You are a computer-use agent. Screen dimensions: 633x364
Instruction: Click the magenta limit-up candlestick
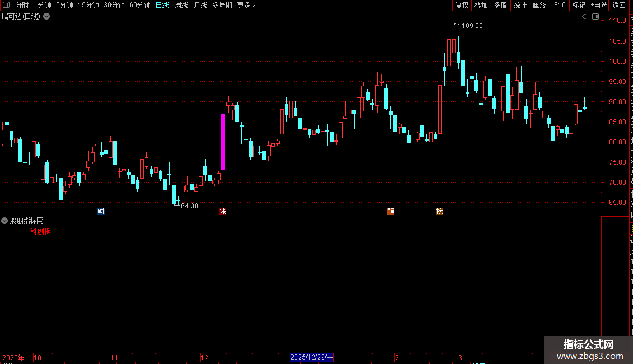click(x=224, y=142)
